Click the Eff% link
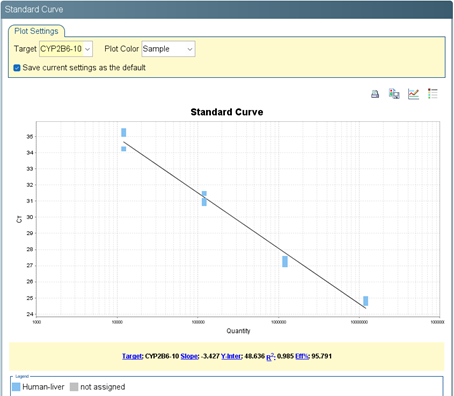 click(x=302, y=356)
